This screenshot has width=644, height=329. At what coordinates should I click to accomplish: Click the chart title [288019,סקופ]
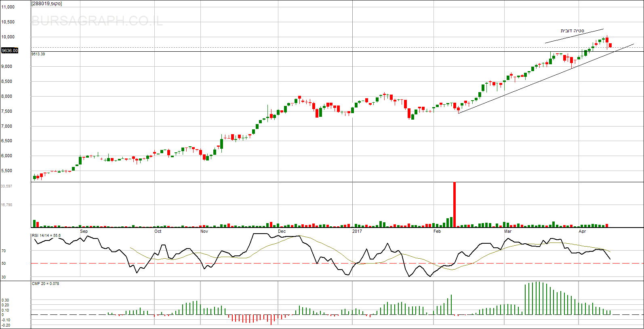(47, 4)
